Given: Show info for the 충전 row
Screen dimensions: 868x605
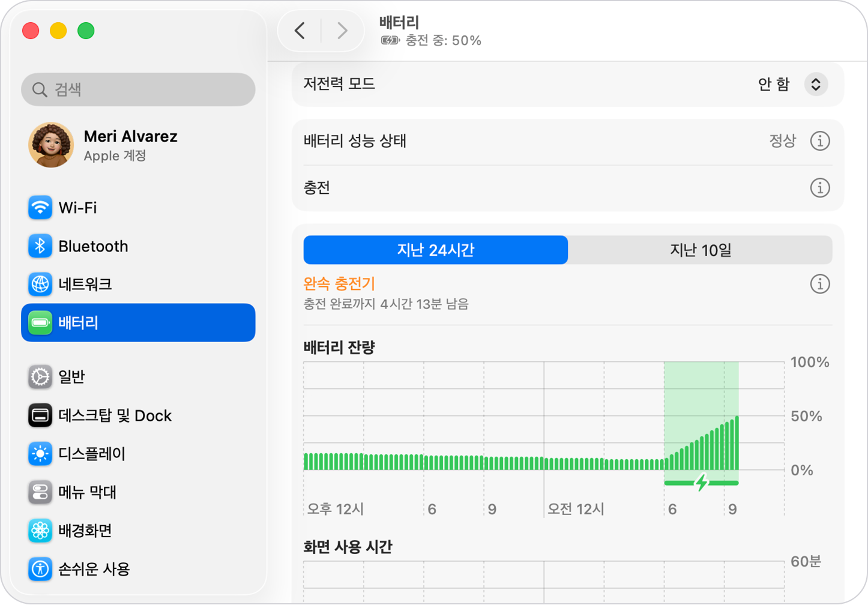Looking at the screenshot, I should point(820,188).
